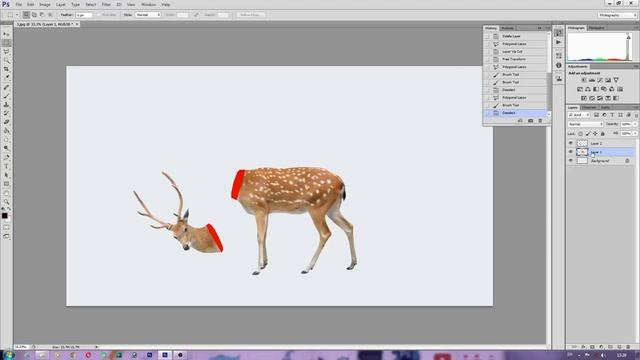Open the Filter menu
Image resolution: width=640 pixels, height=360 pixels.
[x=106, y=4]
